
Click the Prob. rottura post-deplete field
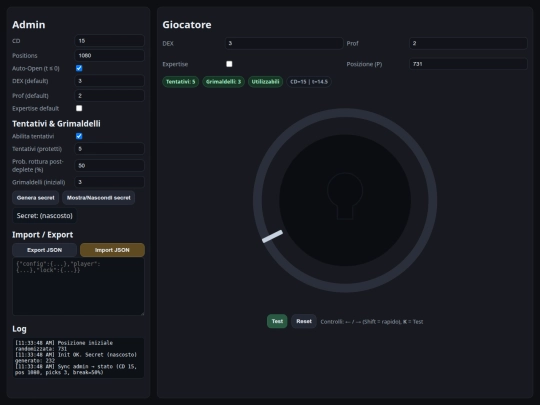click(x=110, y=166)
